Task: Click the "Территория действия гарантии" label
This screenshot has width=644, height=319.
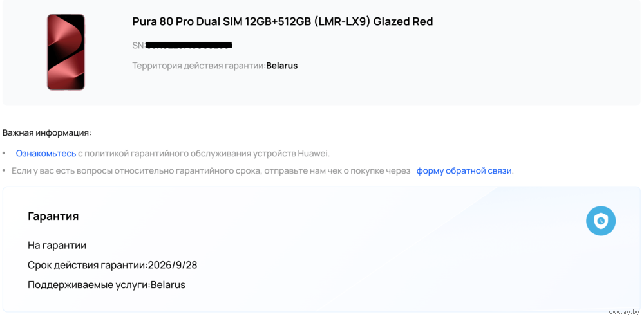Action: tap(198, 66)
